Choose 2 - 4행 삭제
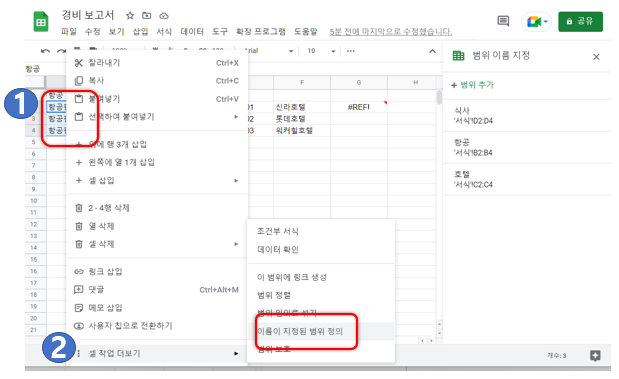Screen dimensions: 619x379 pos(157,208)
